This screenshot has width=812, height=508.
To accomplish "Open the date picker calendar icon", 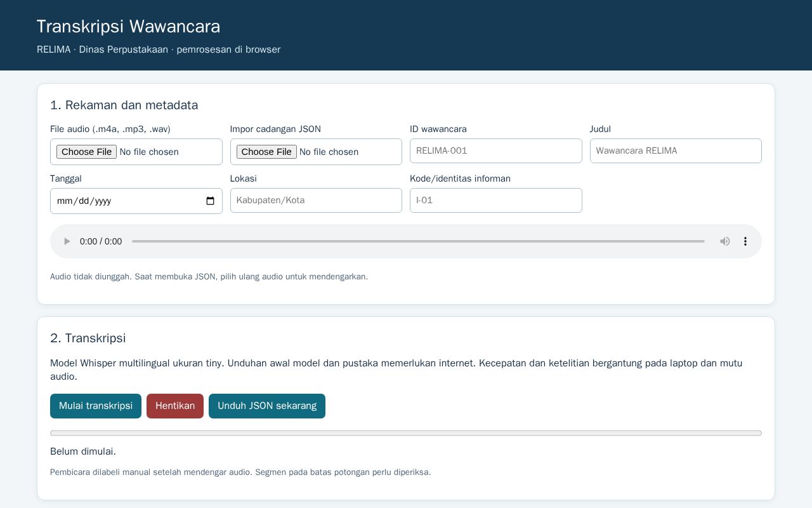I will 211,201.
